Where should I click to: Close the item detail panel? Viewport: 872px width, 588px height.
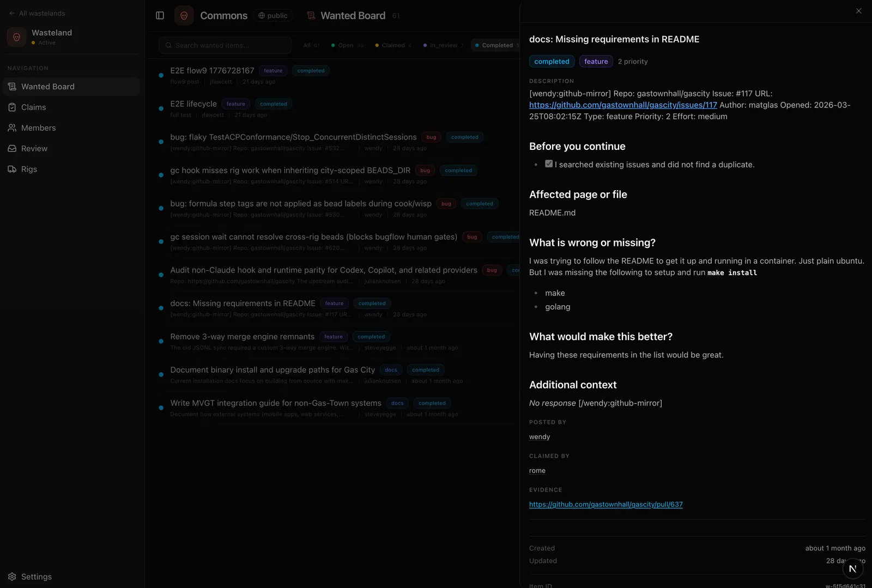[859, 11]
